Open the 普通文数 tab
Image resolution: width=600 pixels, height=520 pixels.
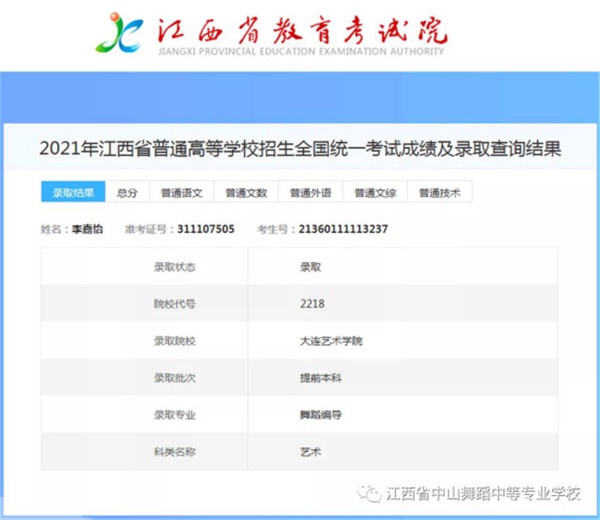click(x=246, y=192)
